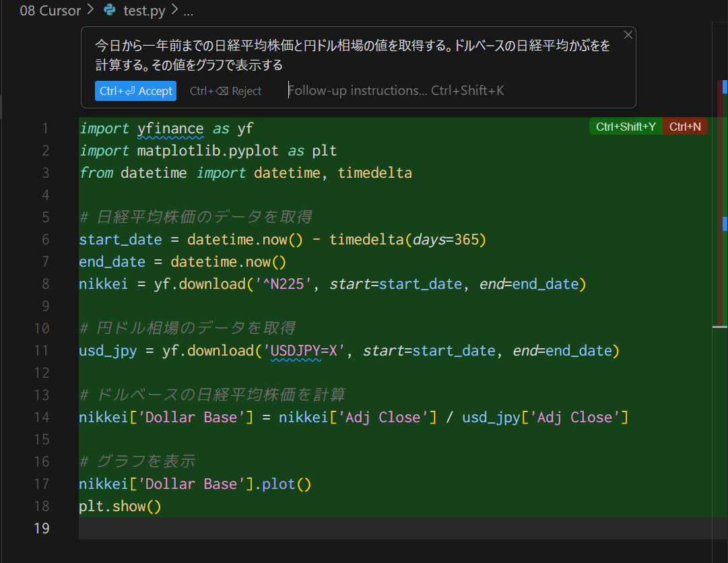728x563 pixels.
Task: Select the test.py breadcrumb item
Action: coord(144,11)
